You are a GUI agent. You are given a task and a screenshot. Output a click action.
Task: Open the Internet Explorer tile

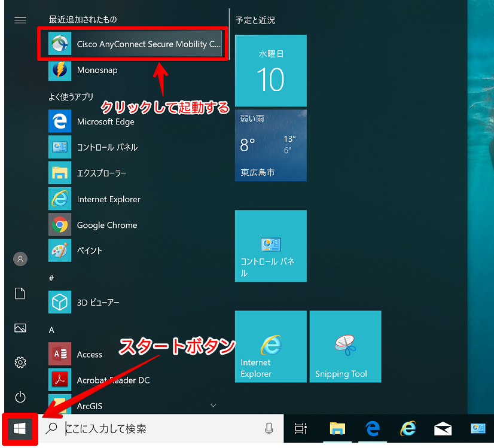point(271,346)
